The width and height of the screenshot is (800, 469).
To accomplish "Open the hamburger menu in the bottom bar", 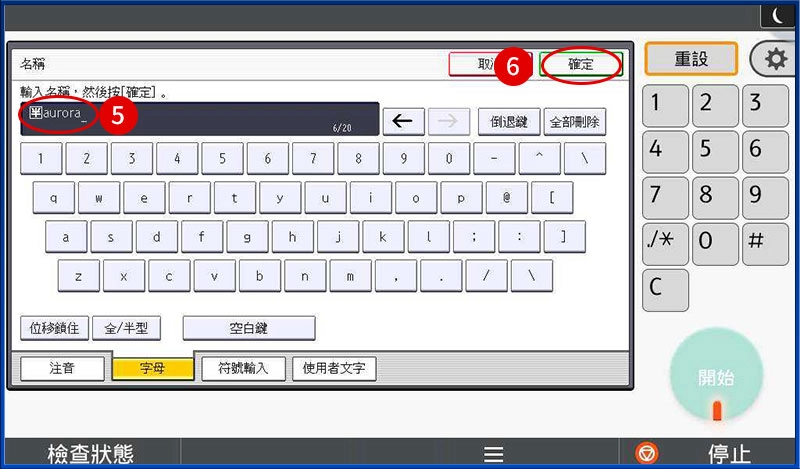I will tap(493, 454).
